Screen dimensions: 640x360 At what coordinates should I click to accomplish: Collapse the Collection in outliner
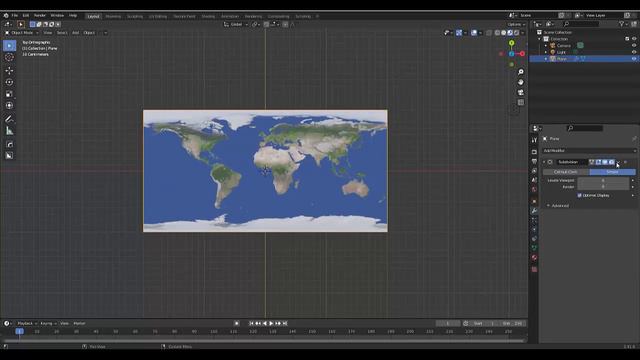tap(540, 39)
